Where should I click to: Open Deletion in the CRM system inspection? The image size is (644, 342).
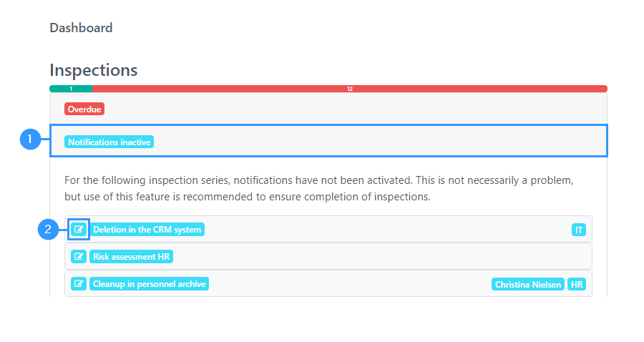click(x=147, y=230)
